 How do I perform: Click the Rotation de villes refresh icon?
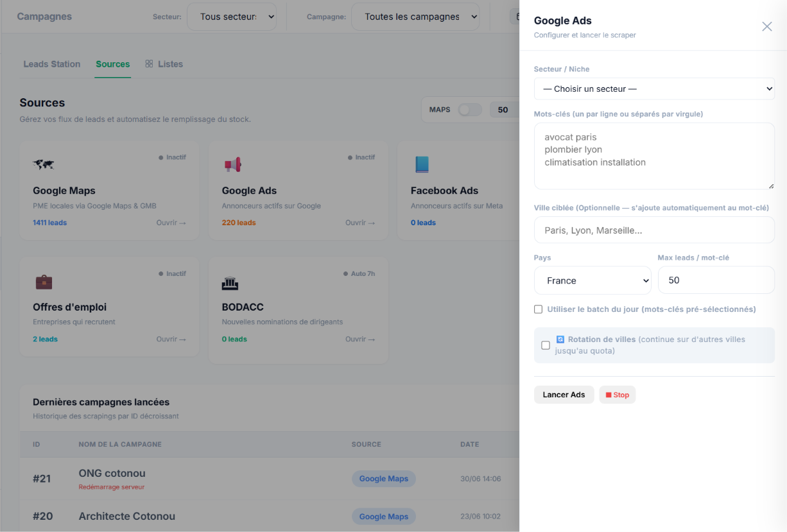pyautogui.click(x=560, y=339)
